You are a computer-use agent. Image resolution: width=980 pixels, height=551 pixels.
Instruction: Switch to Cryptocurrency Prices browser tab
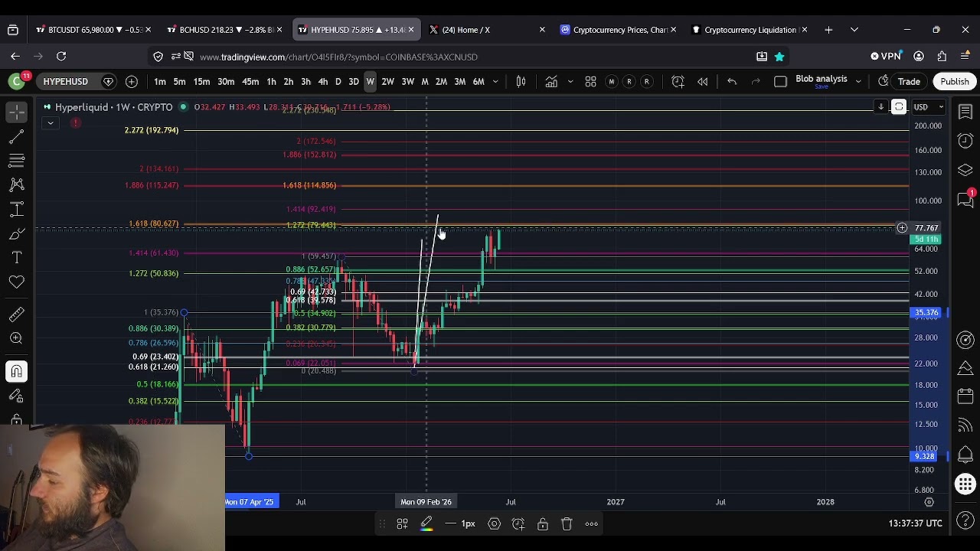619,30
